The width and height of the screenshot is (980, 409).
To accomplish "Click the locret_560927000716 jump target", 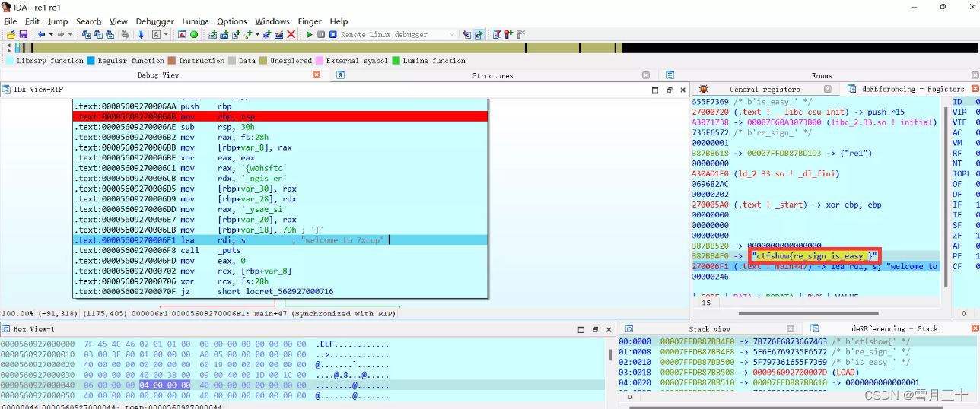I will click(275, 291).
